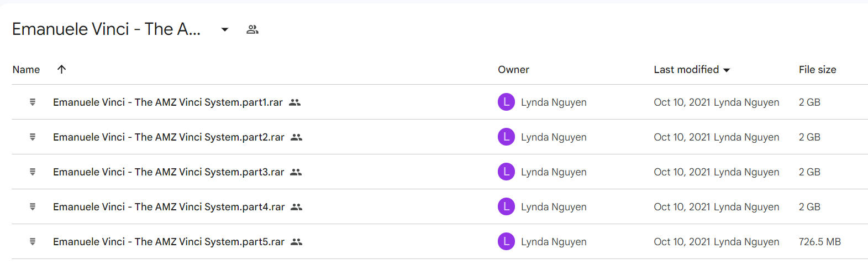
Task: Click the file type icon for part1.rar
Action: (x=33, y=102)
